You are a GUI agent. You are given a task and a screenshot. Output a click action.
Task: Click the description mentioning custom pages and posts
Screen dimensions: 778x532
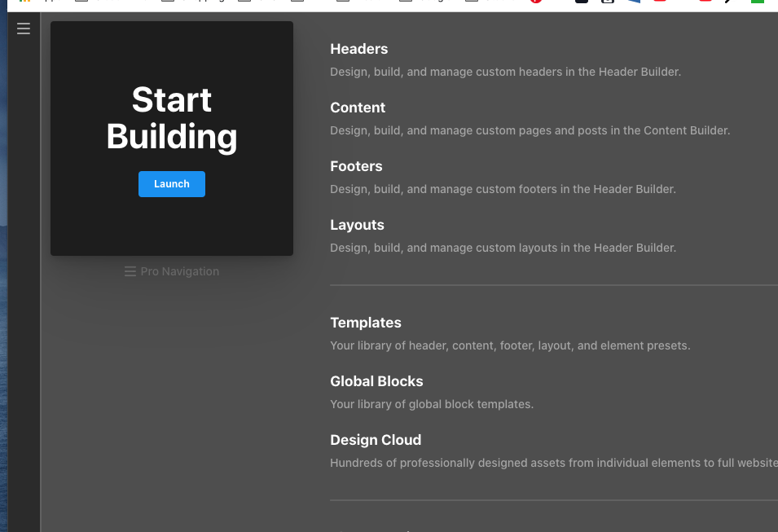point(530,130)
